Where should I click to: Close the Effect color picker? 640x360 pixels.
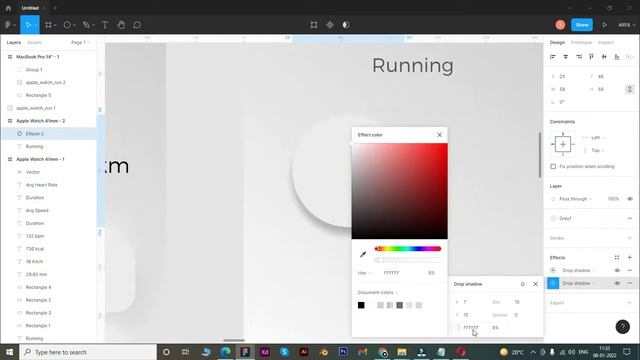439,135
